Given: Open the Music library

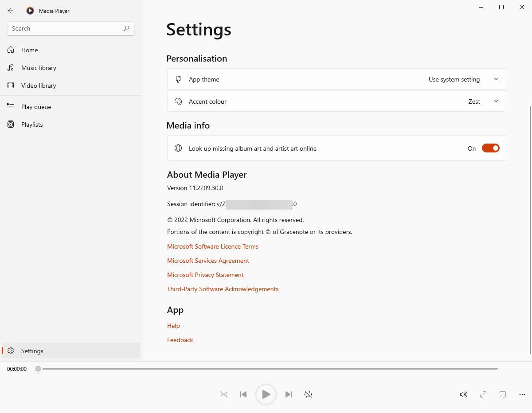Looking at the screenshot, I should [71, 68].
